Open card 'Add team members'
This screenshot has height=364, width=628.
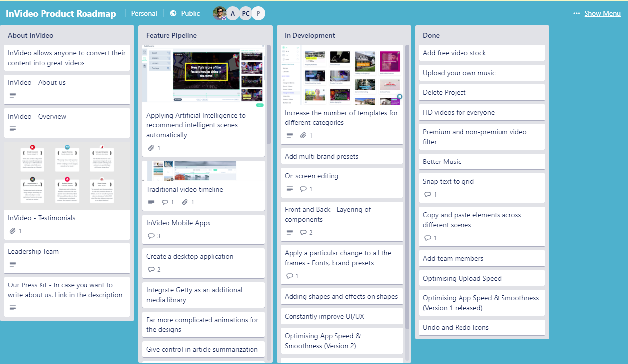(482, 258)
